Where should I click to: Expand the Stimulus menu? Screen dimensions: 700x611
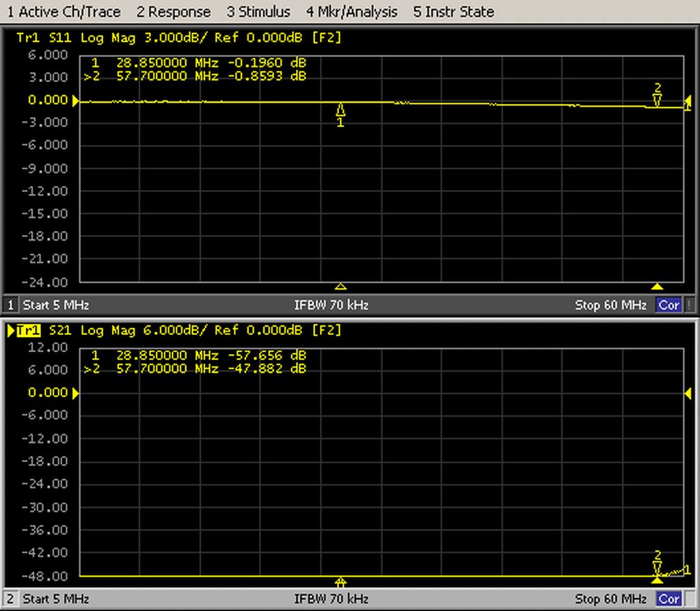[x=258, y=12]
